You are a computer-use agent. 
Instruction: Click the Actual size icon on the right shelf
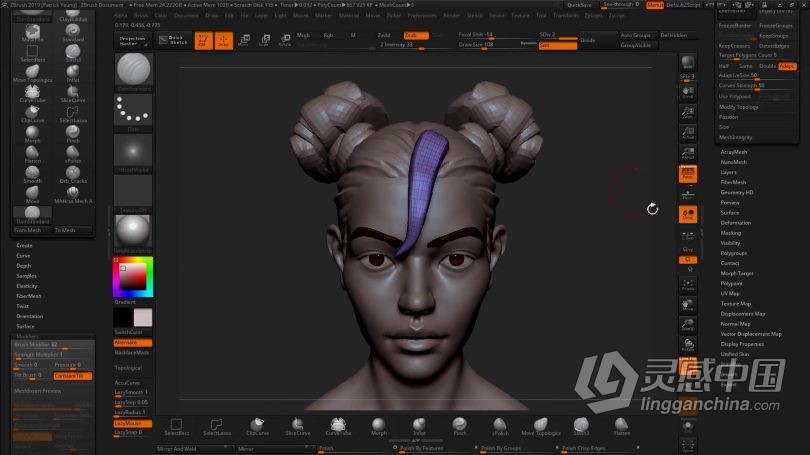click(x=688, y=133)
